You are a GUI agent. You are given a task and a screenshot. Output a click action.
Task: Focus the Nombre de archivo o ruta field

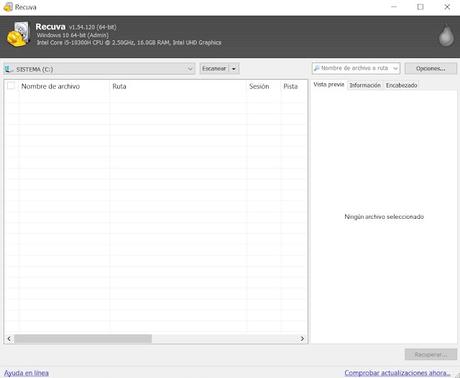pyautogui.click(x=355, y=68)
